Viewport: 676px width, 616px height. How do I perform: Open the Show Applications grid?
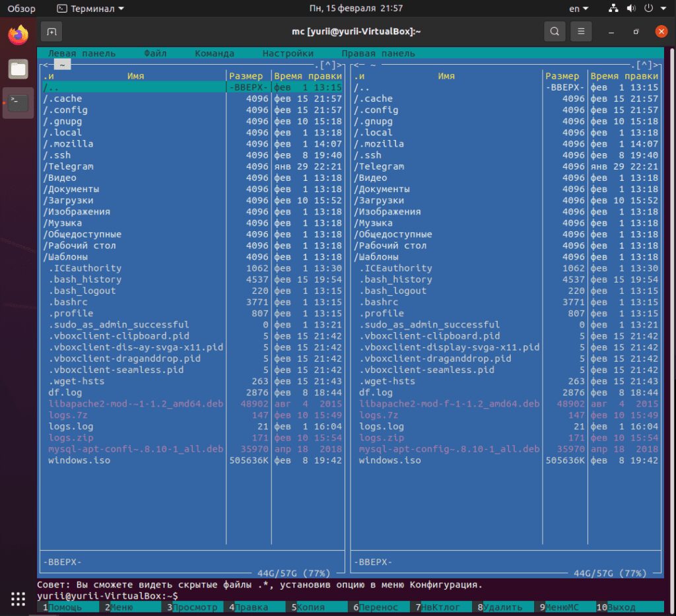(18, 599)
